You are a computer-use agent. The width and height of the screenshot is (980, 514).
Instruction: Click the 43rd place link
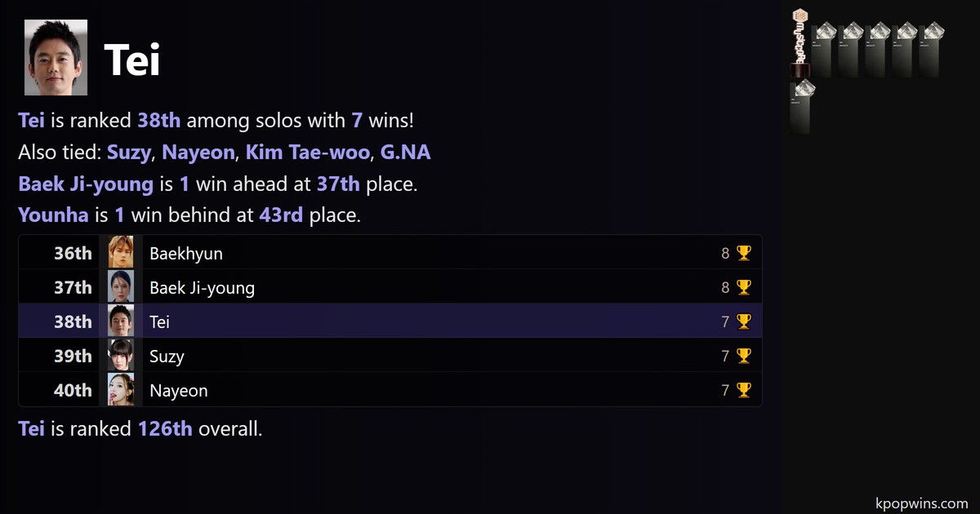click(x=281, y=216)
